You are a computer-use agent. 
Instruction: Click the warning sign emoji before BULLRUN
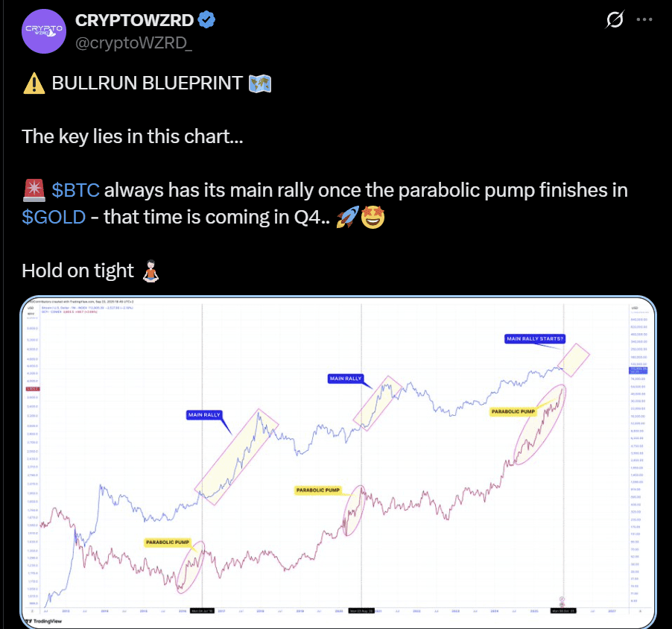tap(33, 83)
